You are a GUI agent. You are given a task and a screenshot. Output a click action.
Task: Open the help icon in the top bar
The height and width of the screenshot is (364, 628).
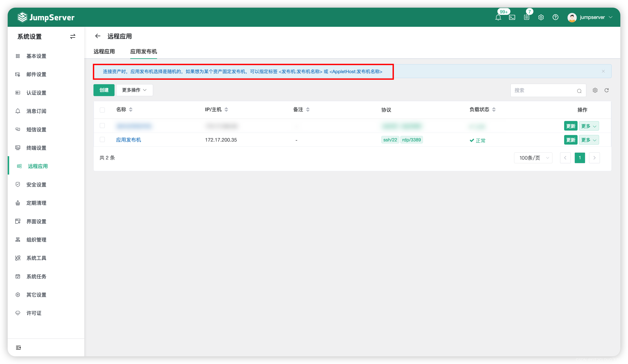click(555, 17)
